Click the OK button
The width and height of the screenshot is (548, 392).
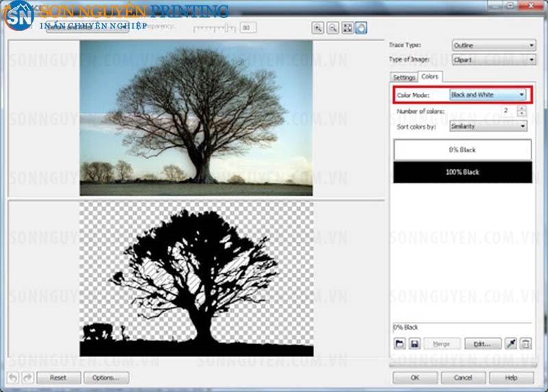point(415,378)
